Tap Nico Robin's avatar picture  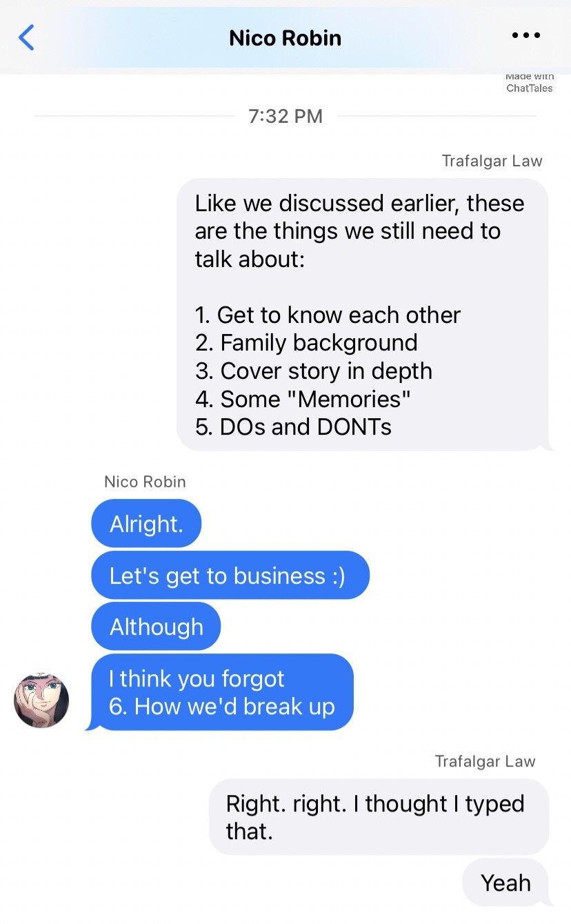click(x=41, y=700)
